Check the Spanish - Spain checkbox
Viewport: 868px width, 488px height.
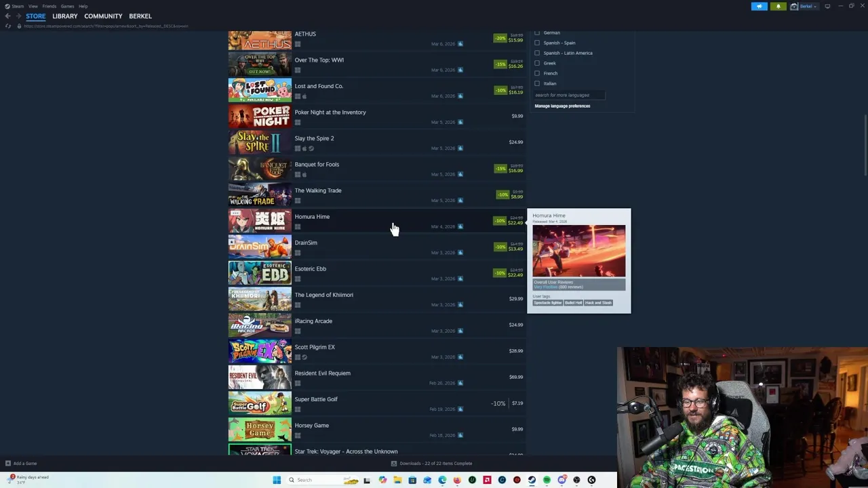[x=537, y=43]
